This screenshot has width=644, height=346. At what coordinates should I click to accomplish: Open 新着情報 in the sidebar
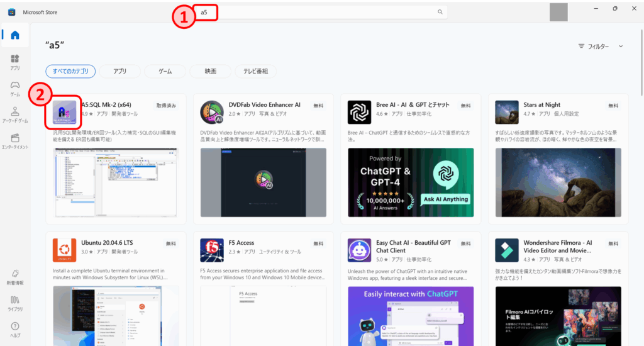[x=15, y=277]
